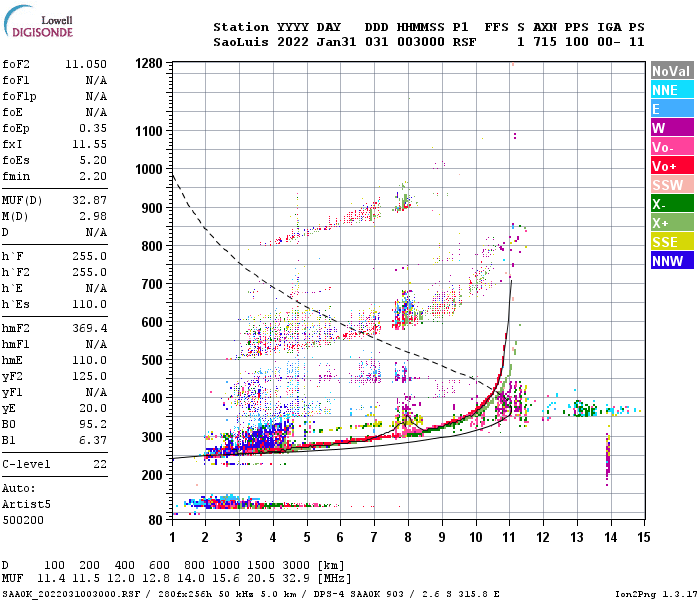
Task: Click the foF2 value 11.050
Action: tap(86, 64)
